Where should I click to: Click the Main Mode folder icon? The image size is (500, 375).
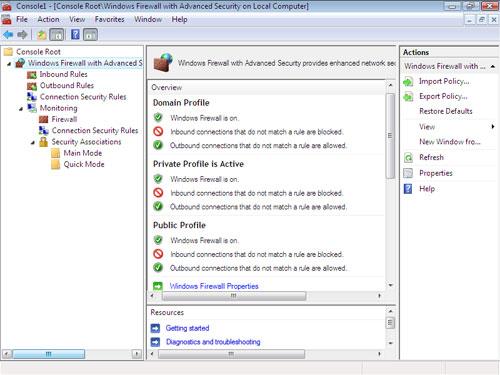pyautogui.click(x=56, y=153)
